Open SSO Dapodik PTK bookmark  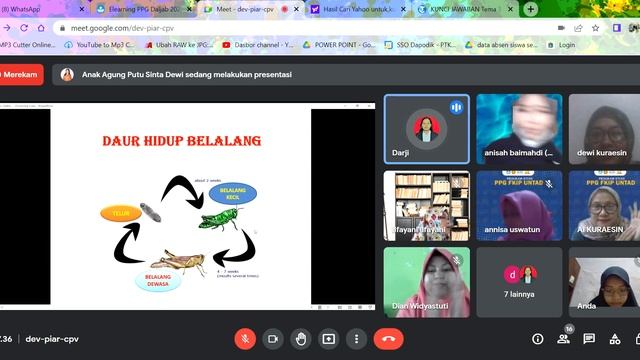point(421,45)
